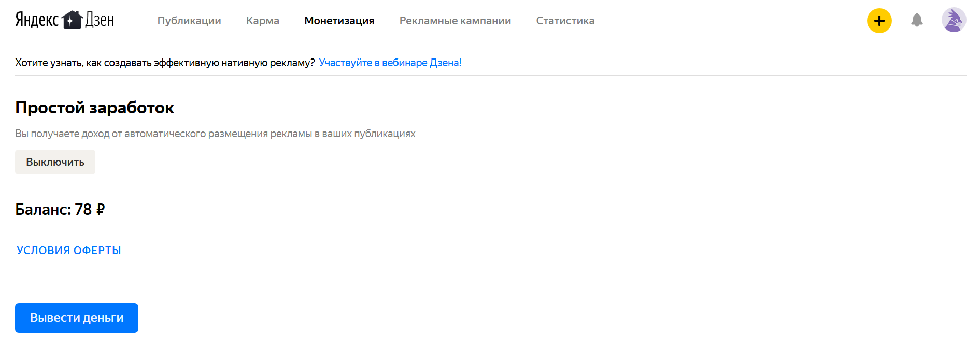Click the Баланс: 78 ₽ amount
Image resolution: width=980 pixels, height=351 pixels.
tap(83, 209)
